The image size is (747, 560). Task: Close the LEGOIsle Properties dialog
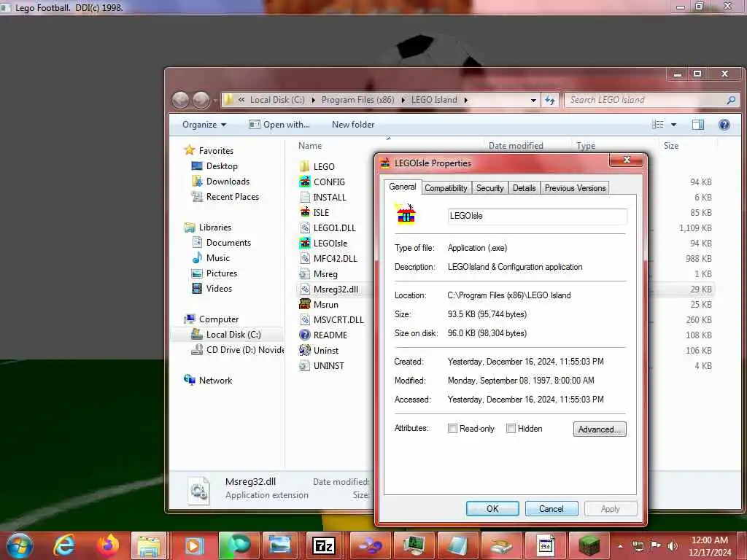(627, 160)
